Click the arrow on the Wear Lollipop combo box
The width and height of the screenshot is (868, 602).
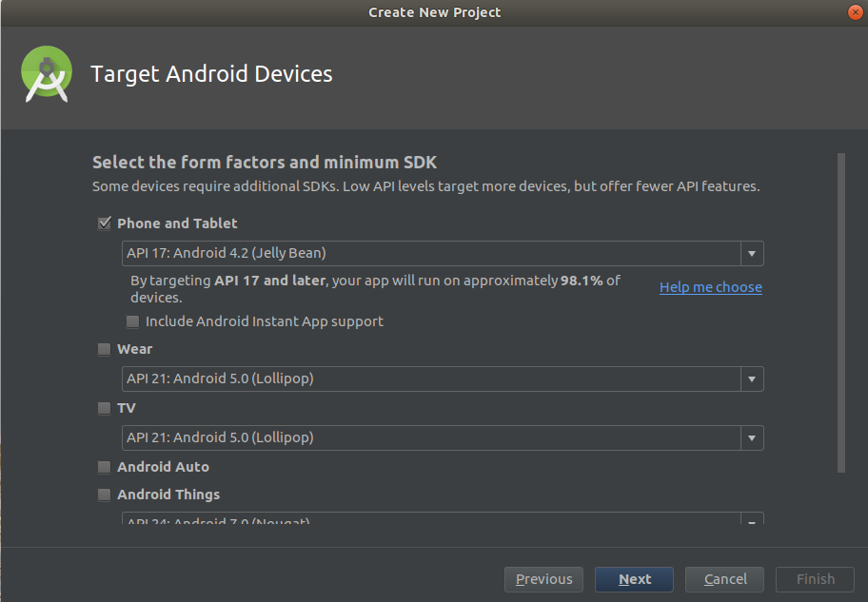(x=752, y=379)
